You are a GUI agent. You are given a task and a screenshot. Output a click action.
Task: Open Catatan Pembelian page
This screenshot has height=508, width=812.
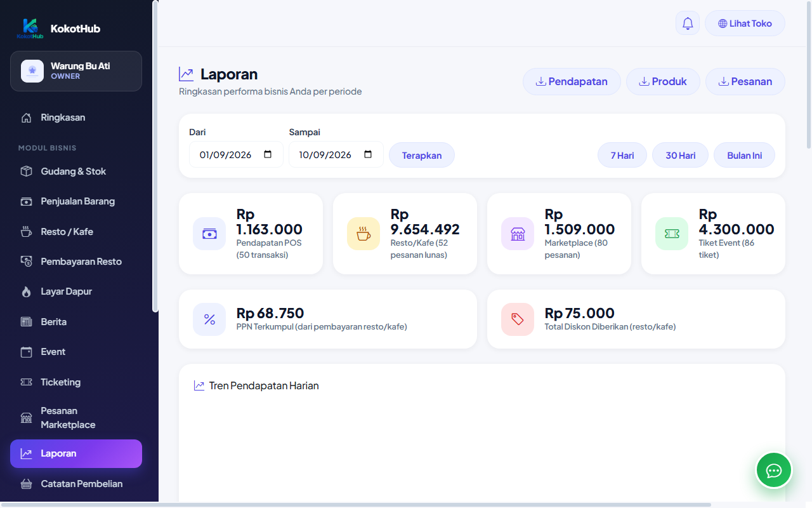(x=76, y=484)
